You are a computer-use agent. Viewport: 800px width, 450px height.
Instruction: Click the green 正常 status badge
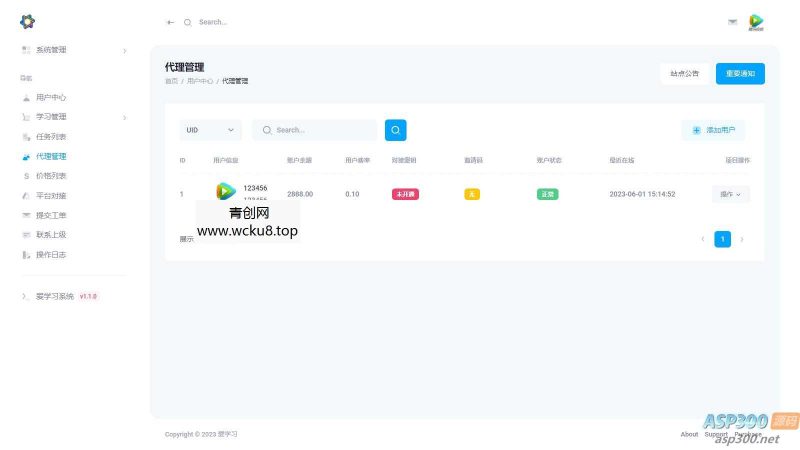tap(547, 194)
